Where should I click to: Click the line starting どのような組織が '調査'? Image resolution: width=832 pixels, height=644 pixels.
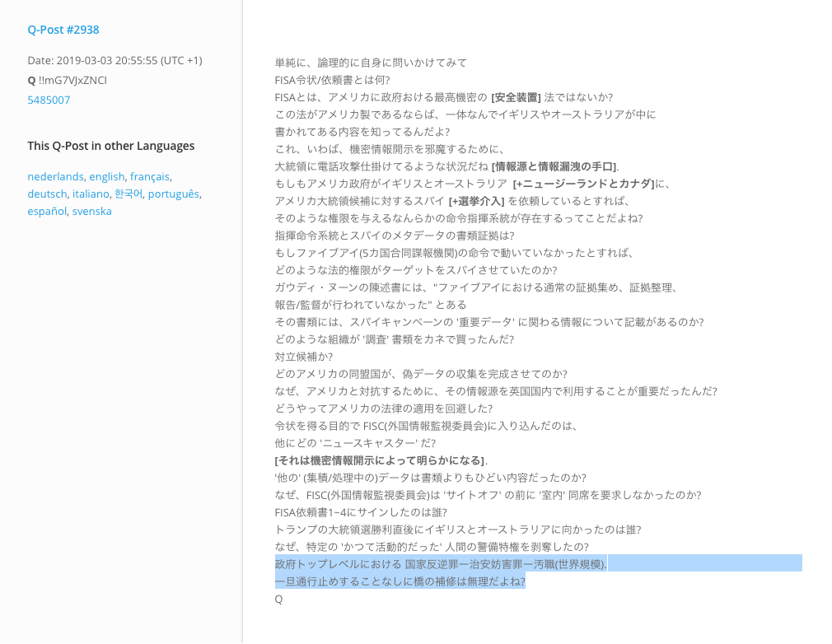395,339
